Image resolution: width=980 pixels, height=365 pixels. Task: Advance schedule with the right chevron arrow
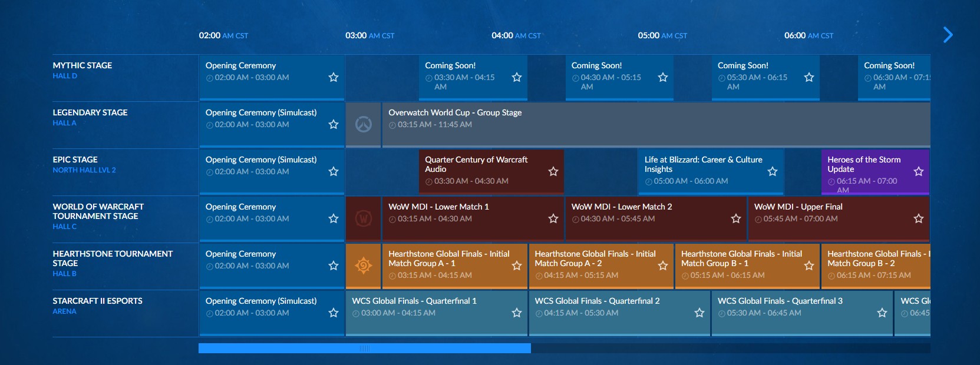pos(948,35)
